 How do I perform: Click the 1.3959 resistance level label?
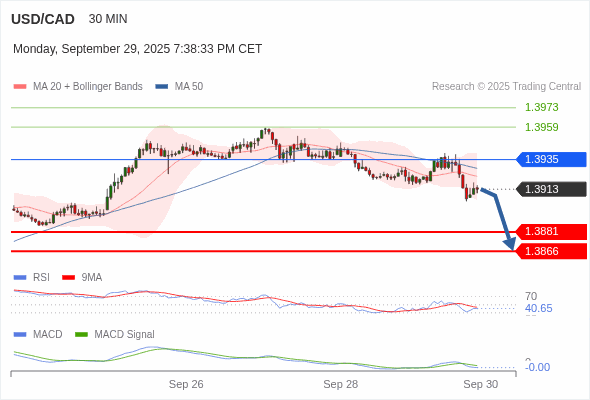click(x=541, y=127)
